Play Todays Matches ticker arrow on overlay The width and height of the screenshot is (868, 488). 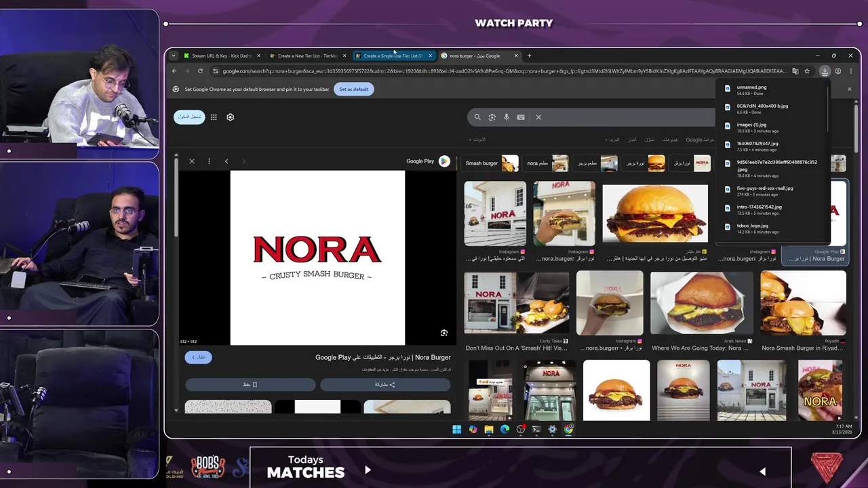tap(368, 469)
